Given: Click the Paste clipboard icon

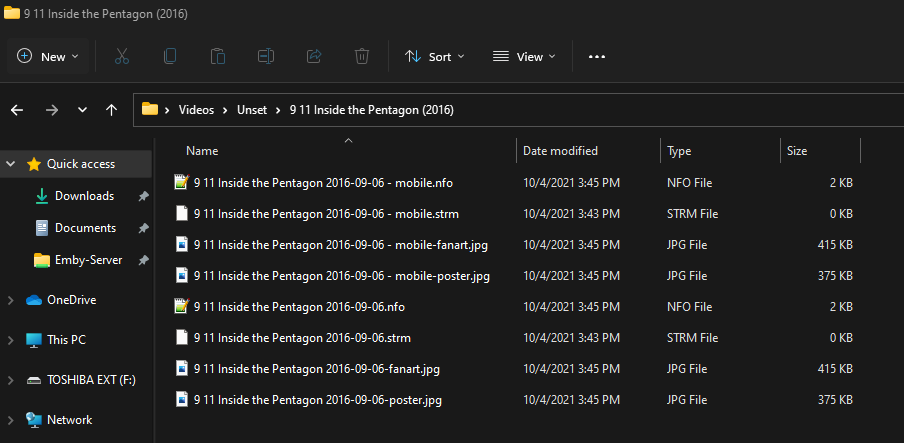Looking at the screenshot, I should (x=218, y=57).
